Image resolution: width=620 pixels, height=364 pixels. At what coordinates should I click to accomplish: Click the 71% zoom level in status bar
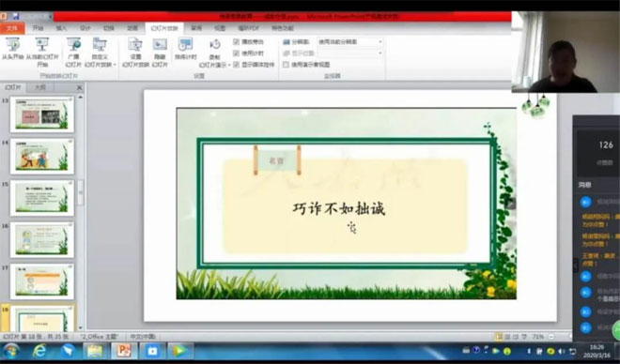click(x=537, y=337)
